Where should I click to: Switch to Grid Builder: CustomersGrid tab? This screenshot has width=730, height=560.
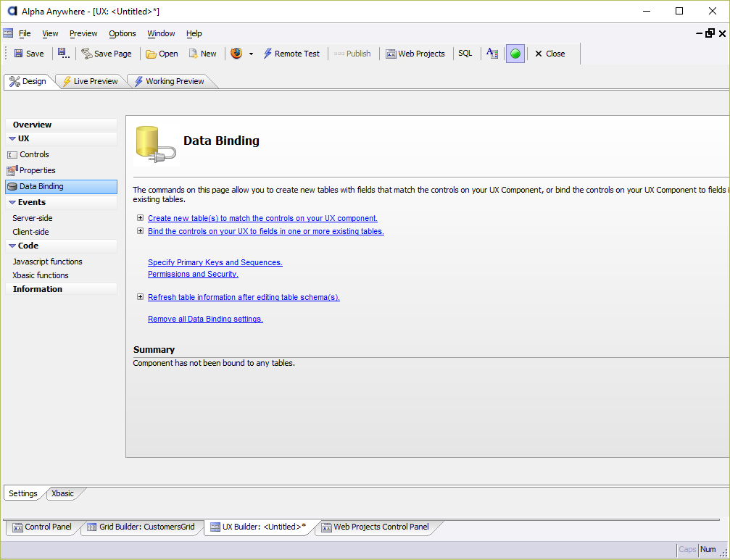pyautogui.click(x=141, y=527)
